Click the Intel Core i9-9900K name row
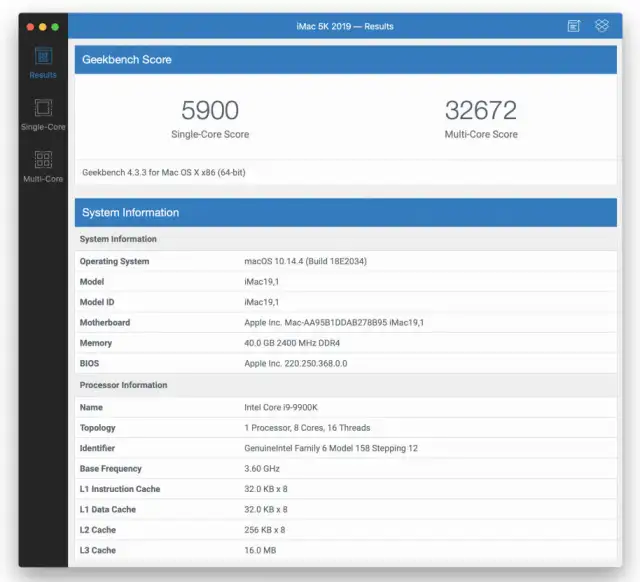 345,408
